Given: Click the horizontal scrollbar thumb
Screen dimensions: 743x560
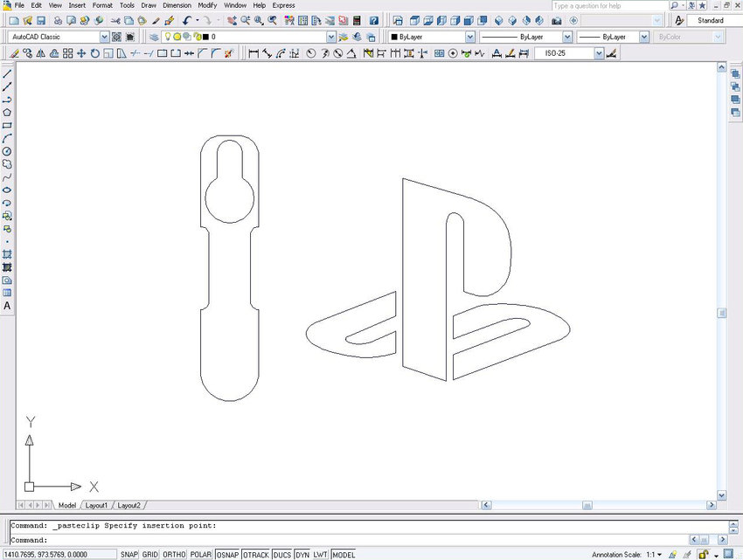Looking at the screenshot, I should [587, 505].
